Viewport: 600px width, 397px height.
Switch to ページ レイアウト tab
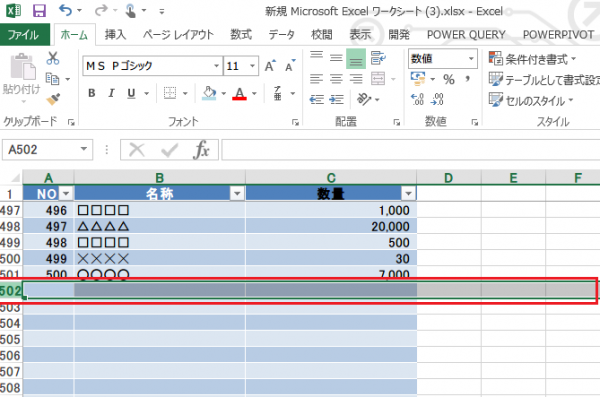tap(178, 35)
